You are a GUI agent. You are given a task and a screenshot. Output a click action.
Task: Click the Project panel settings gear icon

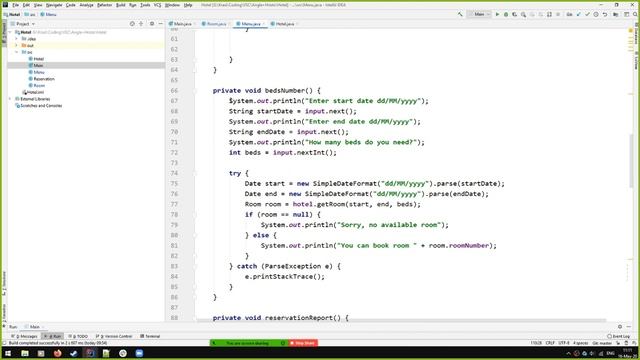[152, 24]
